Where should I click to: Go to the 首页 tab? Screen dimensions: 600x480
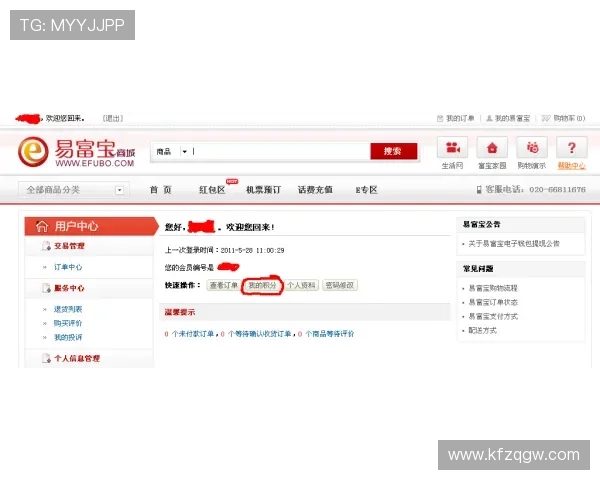click(x=160, y=190)
